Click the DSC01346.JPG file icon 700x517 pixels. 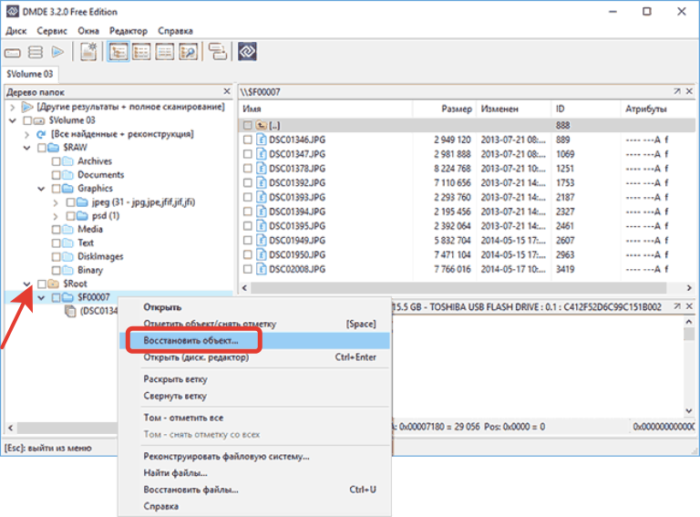pos(261,140)
